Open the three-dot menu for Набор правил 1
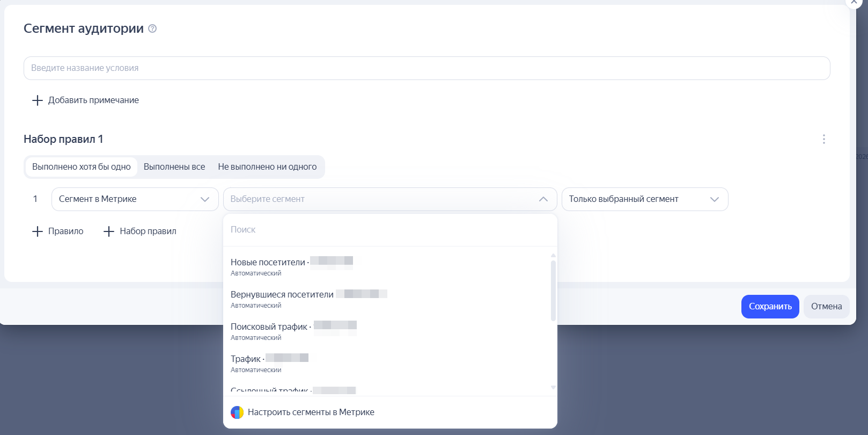Image resolution: width=868 pixels, height=435 pixels. click(x=823, y=139)
